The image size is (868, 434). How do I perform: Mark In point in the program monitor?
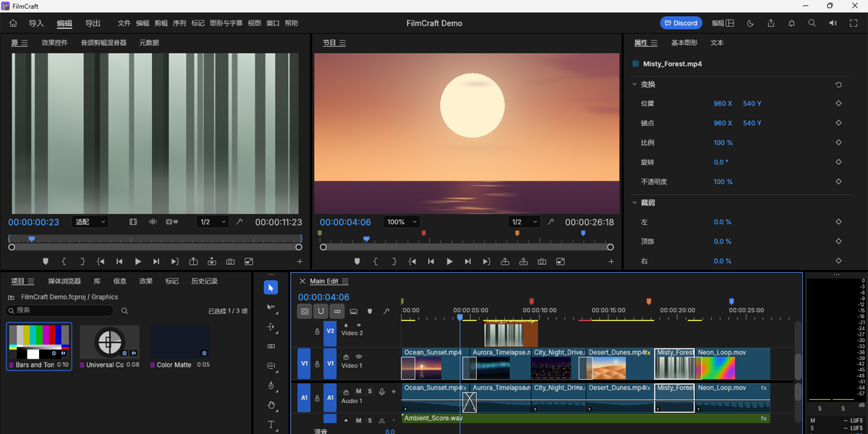tap(375, 261)
